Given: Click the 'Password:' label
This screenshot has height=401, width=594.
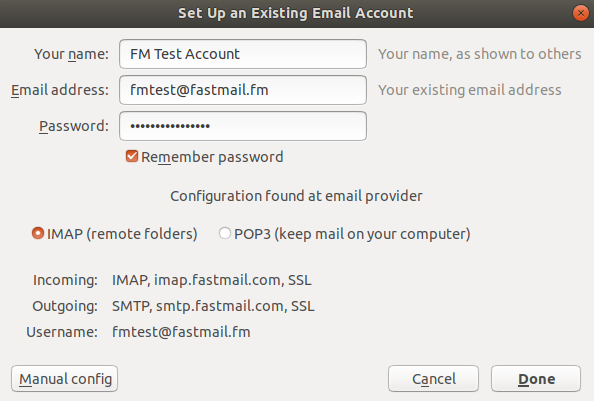Looking at the screenshot, I should click(74, 126).
